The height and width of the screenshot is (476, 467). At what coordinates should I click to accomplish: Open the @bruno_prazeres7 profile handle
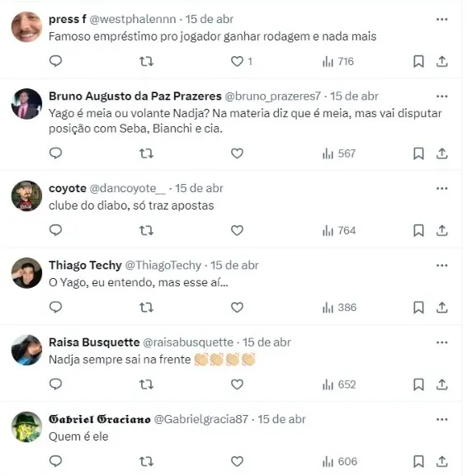pyautogui.click(x=272, y=97)
